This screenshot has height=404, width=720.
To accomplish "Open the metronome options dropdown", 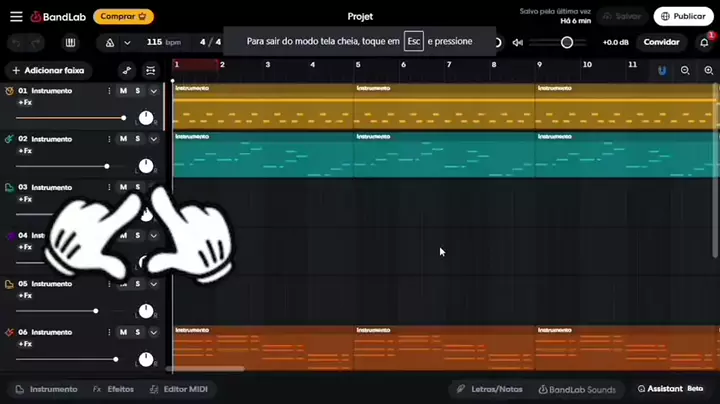I will [x=127, y=43].
